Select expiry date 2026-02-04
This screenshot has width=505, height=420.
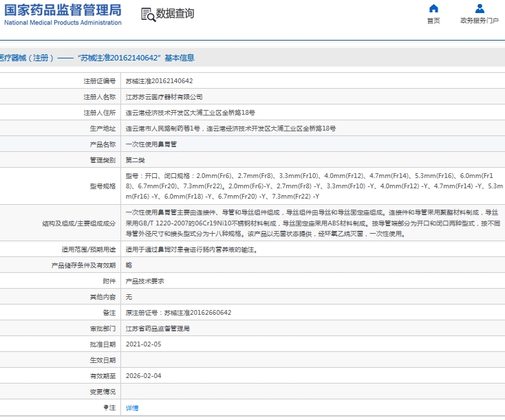pos(143,375)
